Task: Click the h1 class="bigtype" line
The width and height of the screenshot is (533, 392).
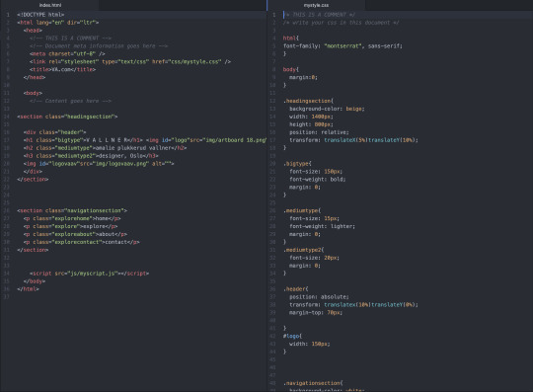Action: (x=145, y=140)
